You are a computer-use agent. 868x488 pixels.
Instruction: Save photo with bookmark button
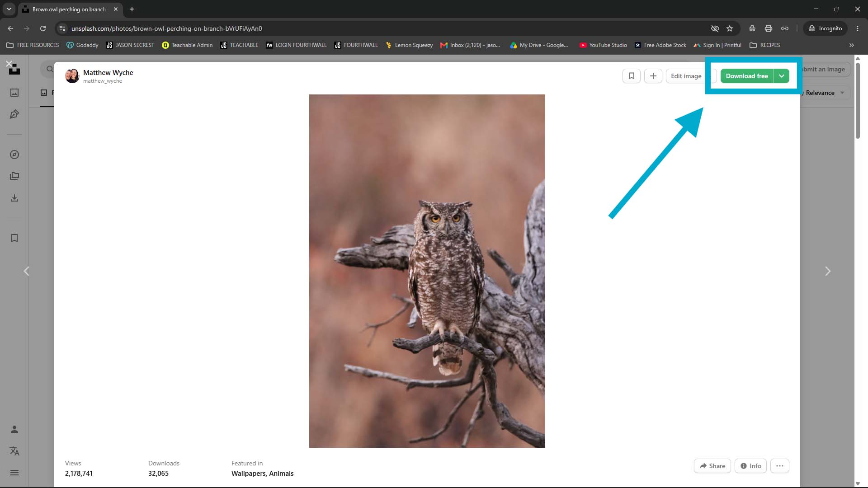pos(632,76)
